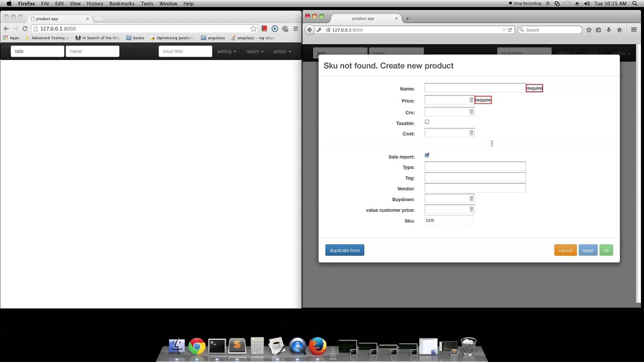Screen dimensions: 644x362
Task: Open Firefox downloads arrow
Action: 609,30
